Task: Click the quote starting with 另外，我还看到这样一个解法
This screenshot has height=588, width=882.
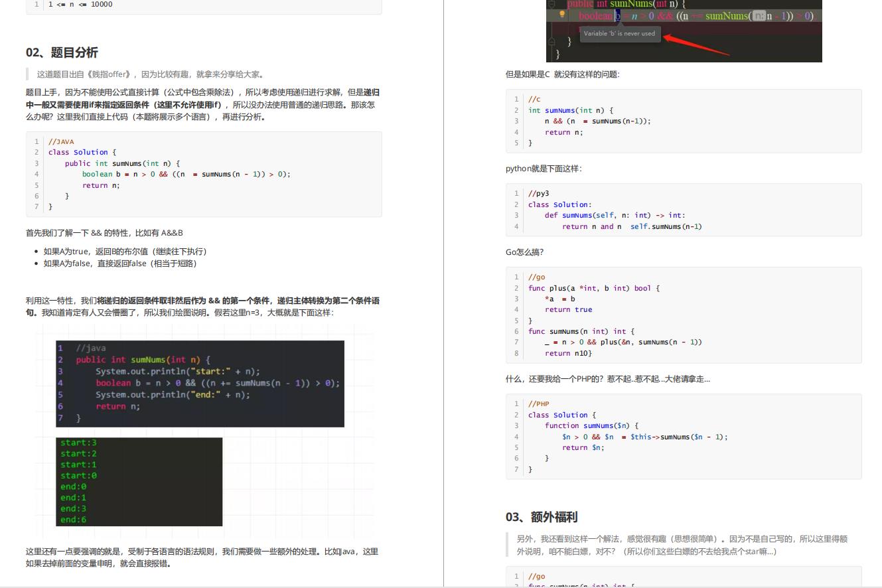Action: [x=682, y=545]
